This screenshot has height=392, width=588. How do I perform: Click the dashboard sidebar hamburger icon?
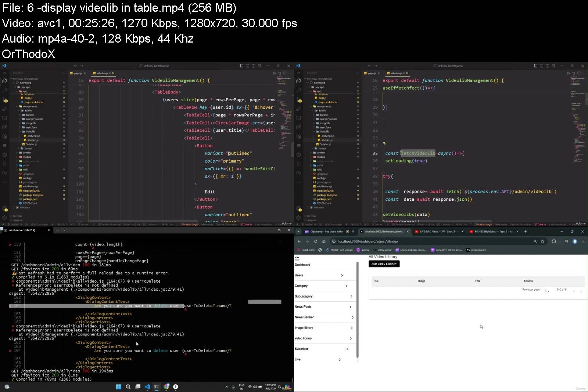click(x=297, y=258)
